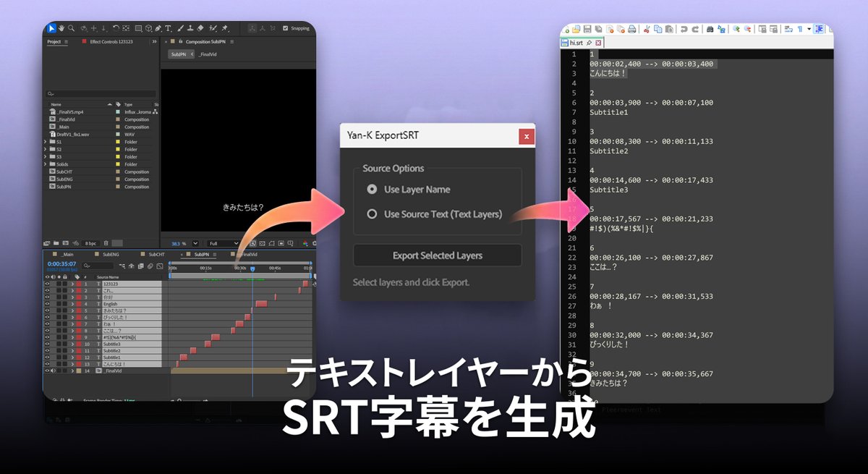Hide layer 123123 with its eye toggle
This screenshot has width=868, height=474.
47,284
